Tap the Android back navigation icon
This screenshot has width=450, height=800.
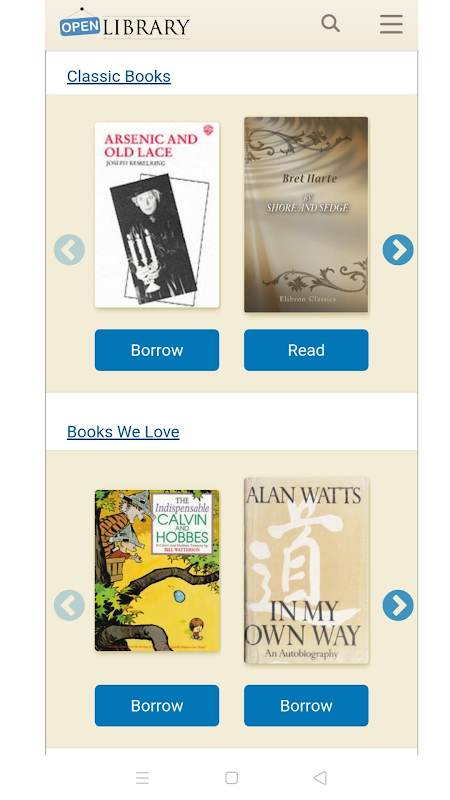point(320,778)
